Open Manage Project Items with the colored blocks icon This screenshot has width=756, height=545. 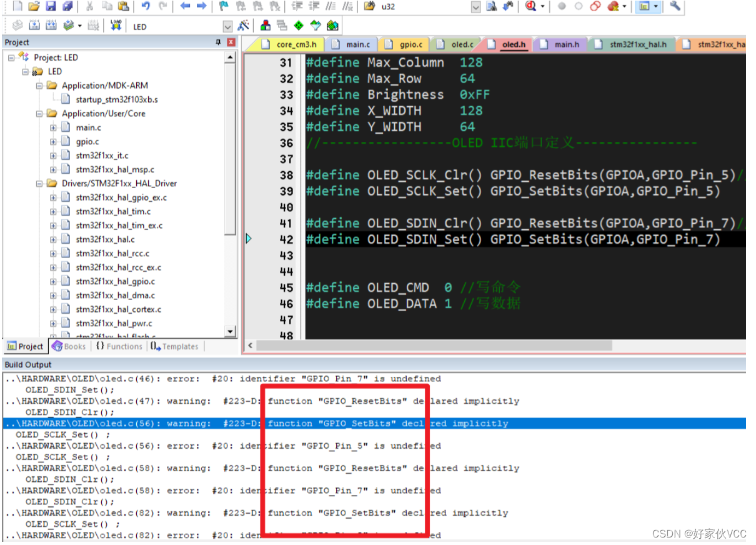pos(266,26)
